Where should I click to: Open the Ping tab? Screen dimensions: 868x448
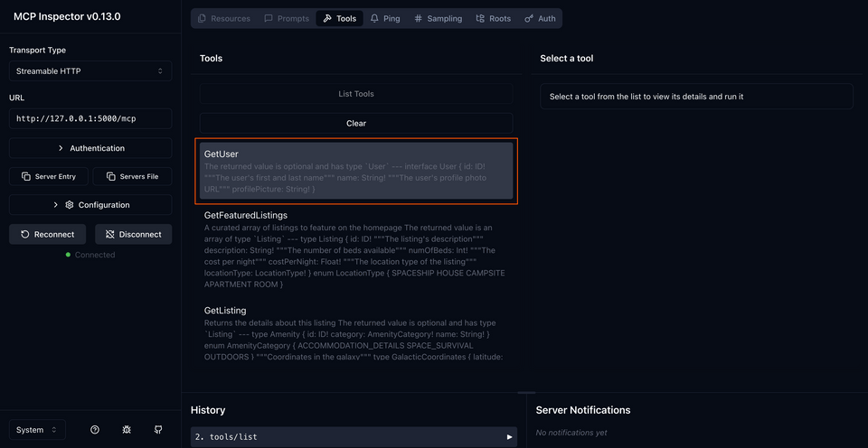click(x=385, y=18)
